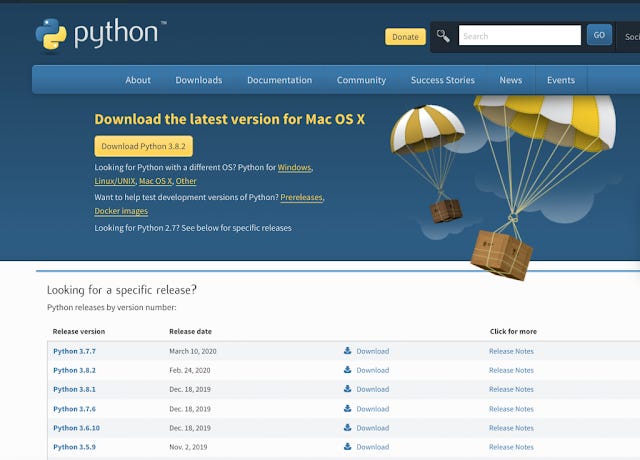Screen dimensions: 640x460
Task: Click the 'Click for more' column header
Action: (x=513, y=331)
